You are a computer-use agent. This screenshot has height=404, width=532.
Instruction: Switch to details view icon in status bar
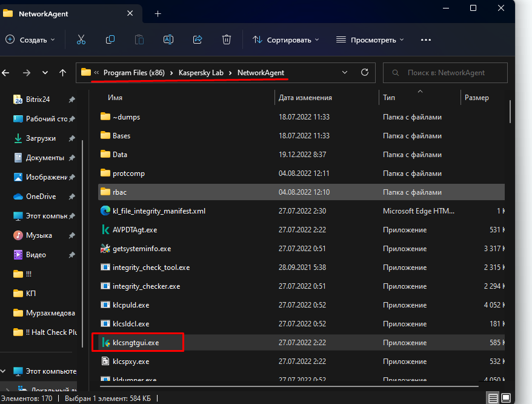click(x=493, y=398)
